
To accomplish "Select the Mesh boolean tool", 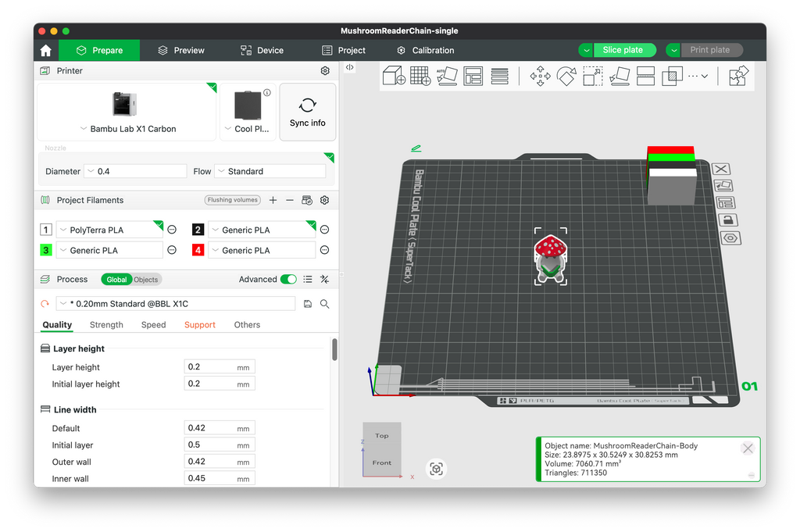I will (x=672, y=76).
